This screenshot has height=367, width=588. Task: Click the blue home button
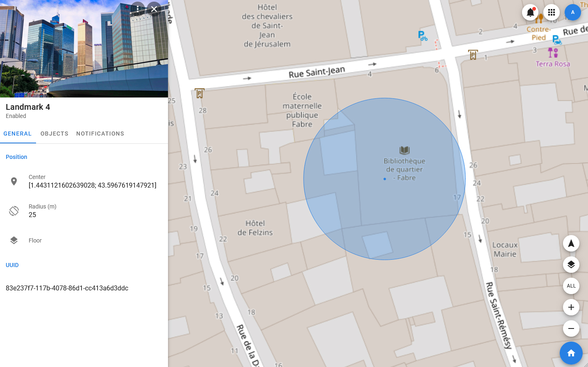[x=571, y=353]
